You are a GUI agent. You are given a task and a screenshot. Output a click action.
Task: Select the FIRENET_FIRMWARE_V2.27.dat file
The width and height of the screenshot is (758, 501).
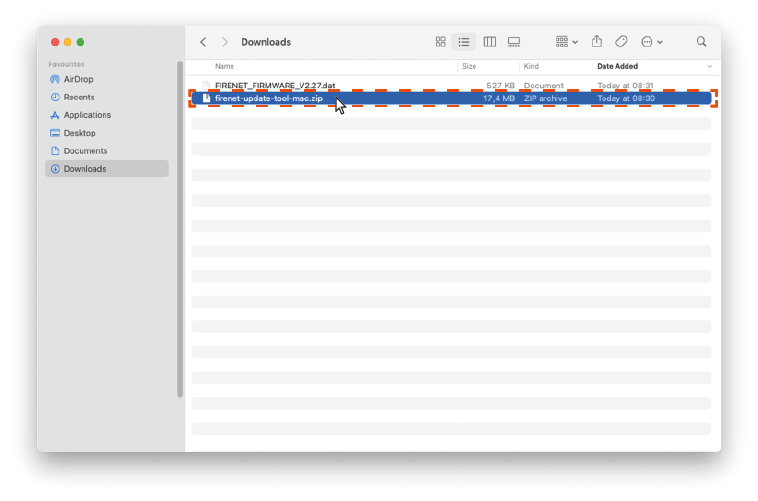(451, 86)
